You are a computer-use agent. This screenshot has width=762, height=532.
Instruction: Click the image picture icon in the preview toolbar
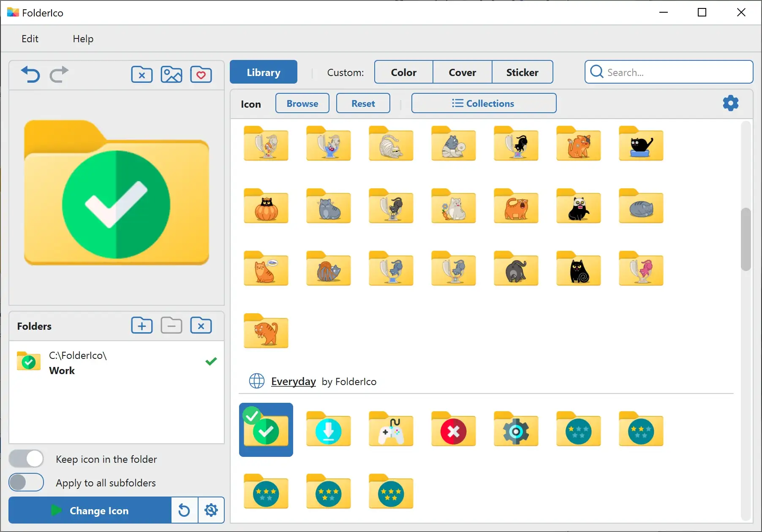click(x=171, y=75)
